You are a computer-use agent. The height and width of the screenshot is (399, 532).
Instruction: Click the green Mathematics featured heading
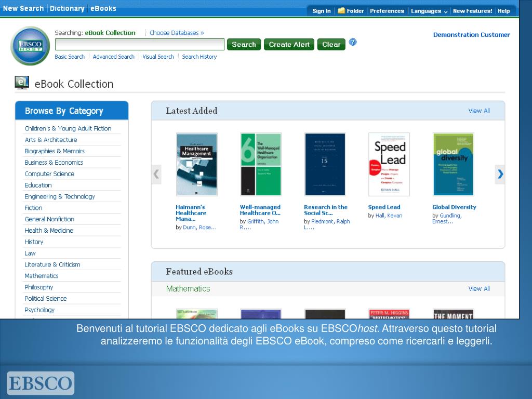[188, 289]
